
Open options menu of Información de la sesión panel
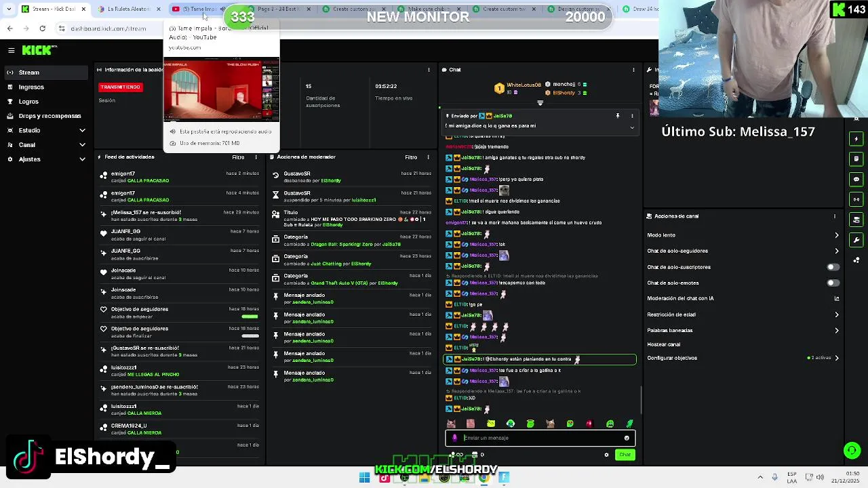pos(429,70)
